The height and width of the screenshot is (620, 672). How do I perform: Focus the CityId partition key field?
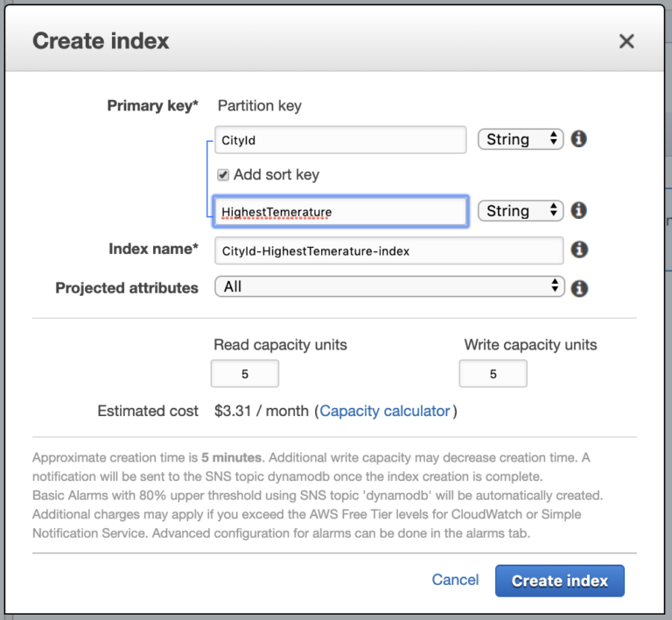[x=340, y=140]
